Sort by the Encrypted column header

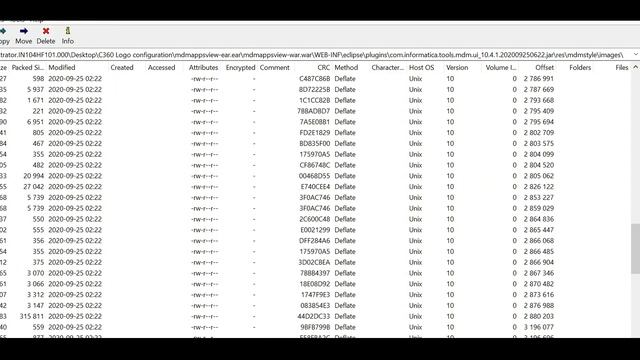[x=240, y=67]
